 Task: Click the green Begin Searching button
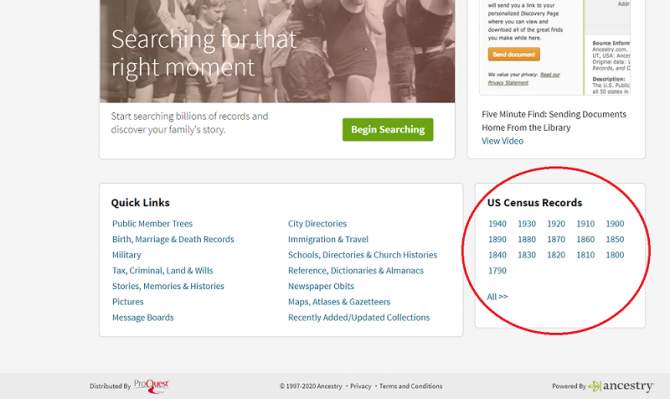click(x=388, y=129)
